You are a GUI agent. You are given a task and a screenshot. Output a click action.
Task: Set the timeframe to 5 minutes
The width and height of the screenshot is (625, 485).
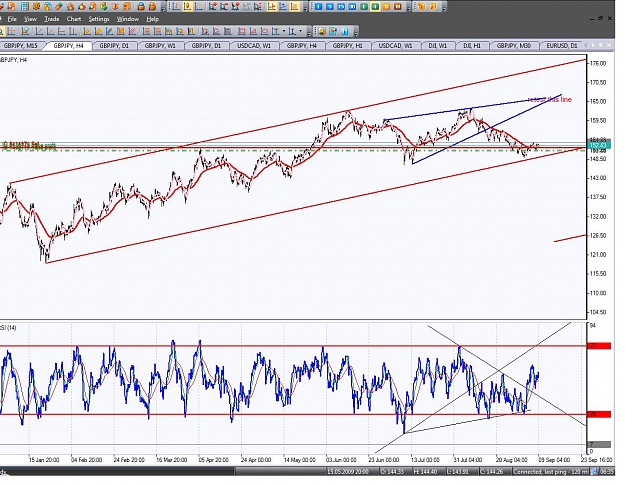(330, 6)
